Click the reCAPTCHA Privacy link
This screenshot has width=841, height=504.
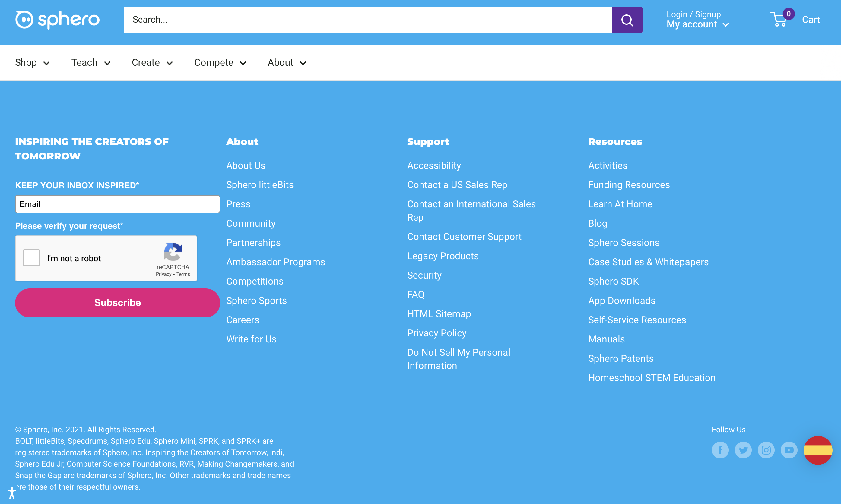point(163,274)
